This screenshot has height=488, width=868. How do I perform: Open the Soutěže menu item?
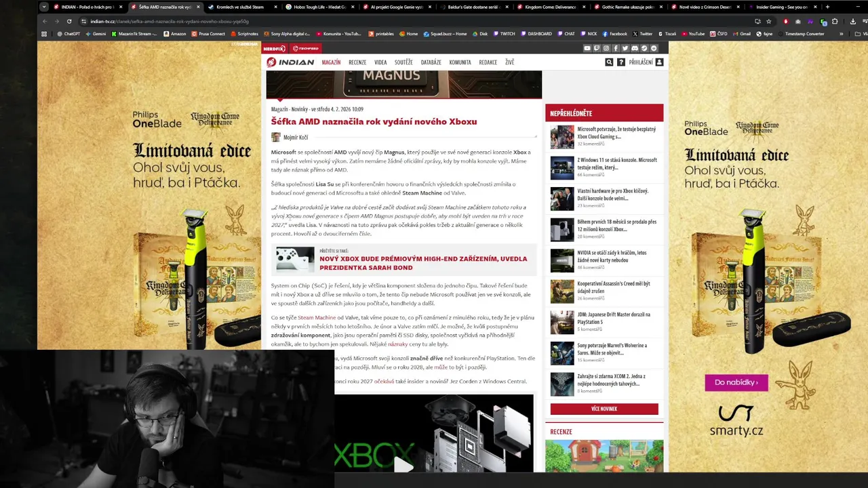click(x=403, y=62)
